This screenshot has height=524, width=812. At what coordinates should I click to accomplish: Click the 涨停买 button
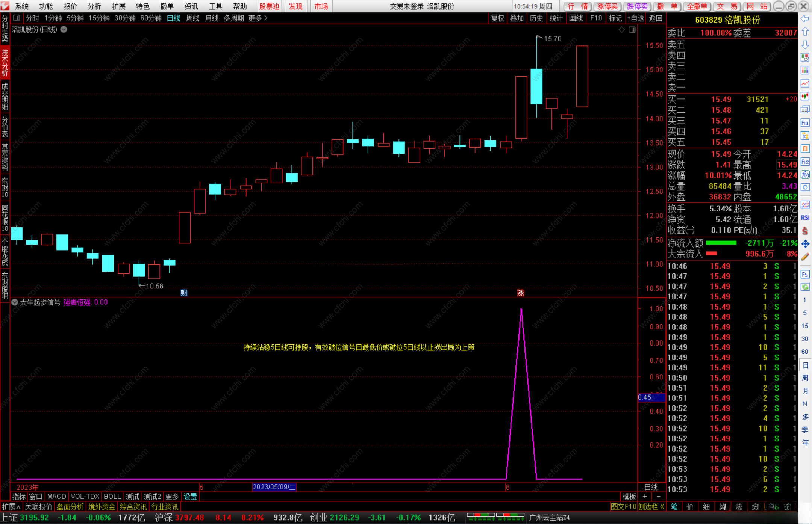click(x=607, y=6)
